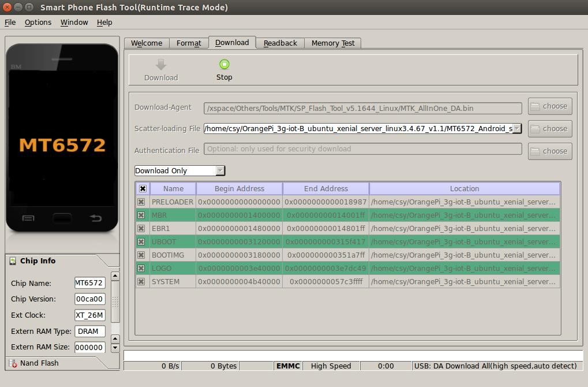Uncheck the UBOOT partition checkbox
The height and width of the screenshot is (387, 588).
click(141, 242)
